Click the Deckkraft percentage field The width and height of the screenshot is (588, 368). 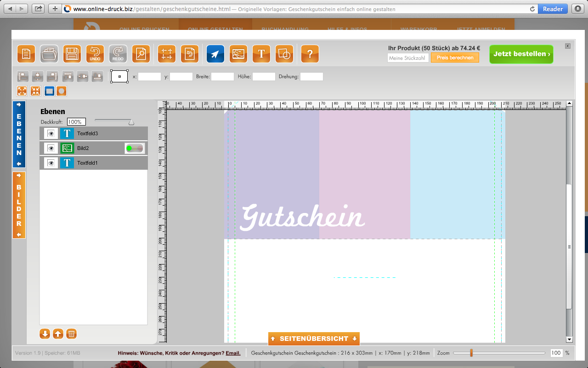pyautogui.click(x=76, y=122)
